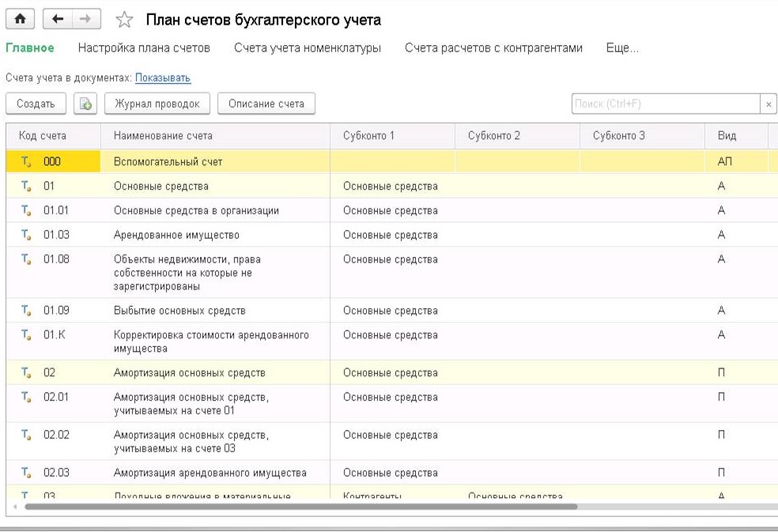Click account icon in row 01.09
This screenshot has height=532, width=778.
(x=25, y=311)
